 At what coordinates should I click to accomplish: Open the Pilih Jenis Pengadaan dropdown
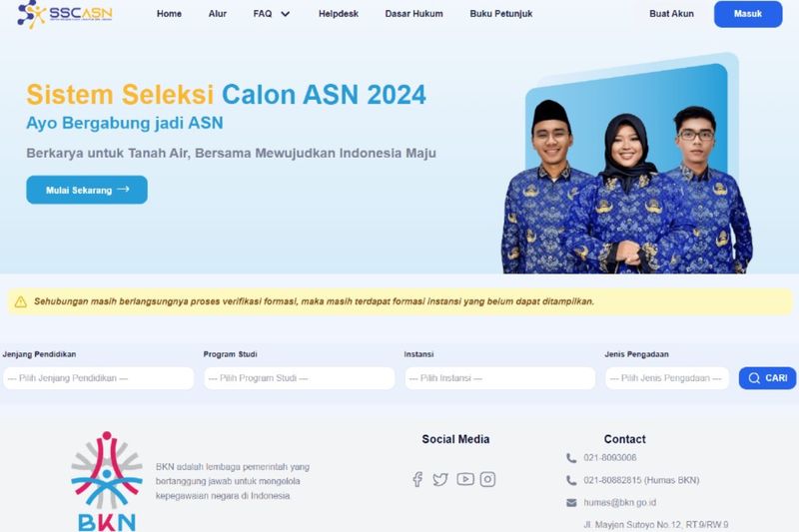tap(667, 378)
